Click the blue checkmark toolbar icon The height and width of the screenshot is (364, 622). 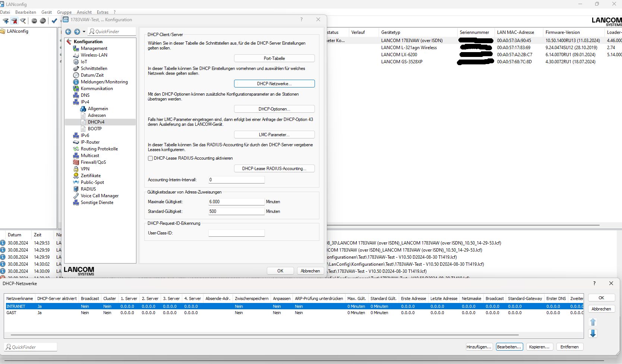(54, 21)
